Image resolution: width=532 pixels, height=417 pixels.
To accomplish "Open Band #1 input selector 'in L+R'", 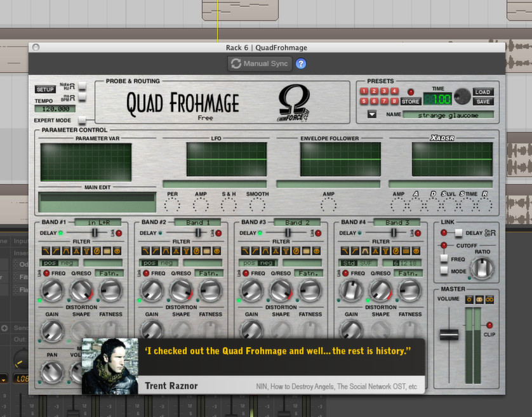I will [x=98, y=222].
